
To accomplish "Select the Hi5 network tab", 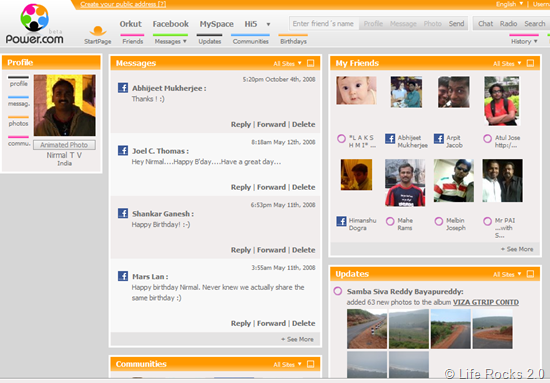I will [251, 24].
